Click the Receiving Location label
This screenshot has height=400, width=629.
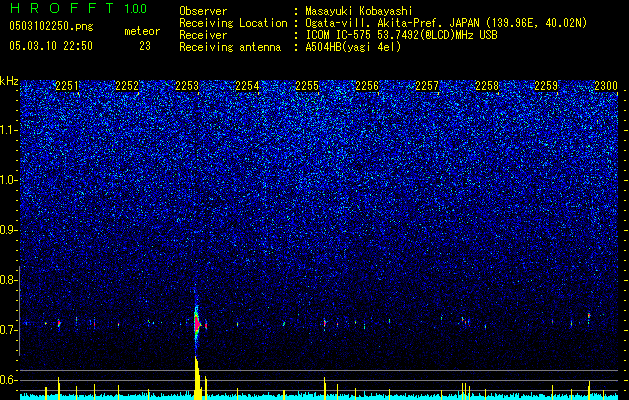click(233, 23)
